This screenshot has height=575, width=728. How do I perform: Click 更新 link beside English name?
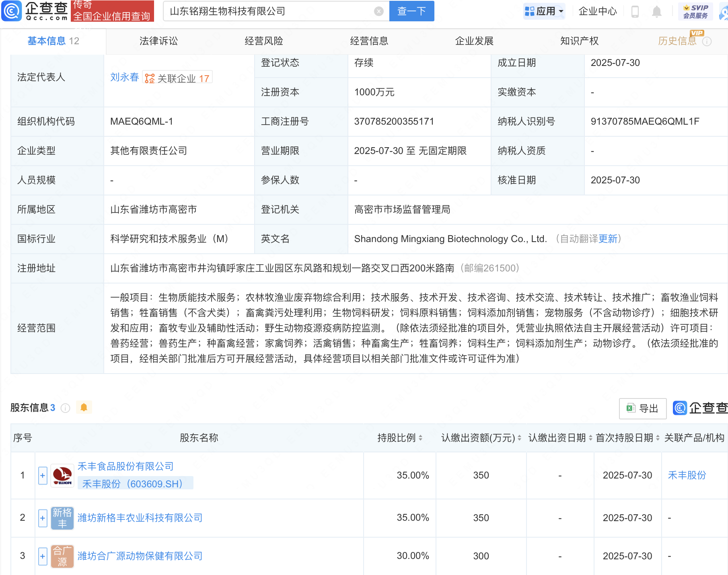pos(607,239)
